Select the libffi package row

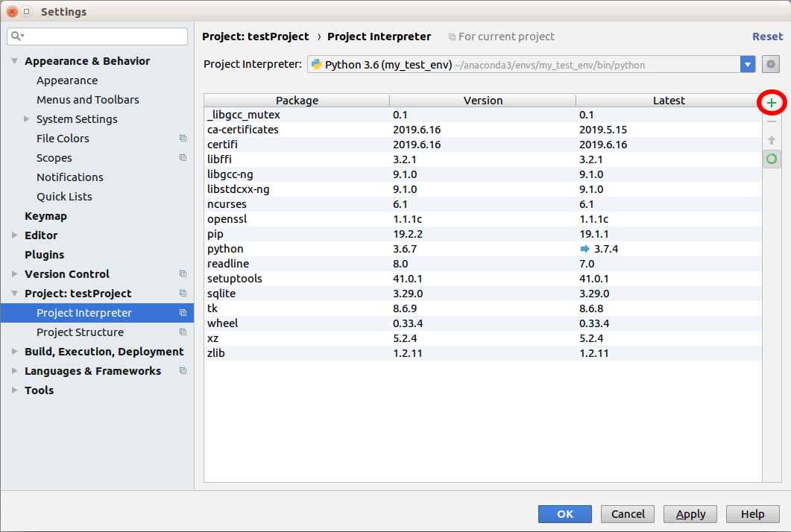pos(483,159)
